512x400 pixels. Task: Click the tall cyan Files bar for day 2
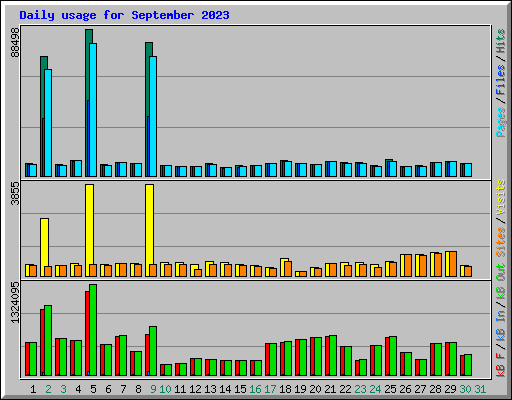click(x=48, y=123)
